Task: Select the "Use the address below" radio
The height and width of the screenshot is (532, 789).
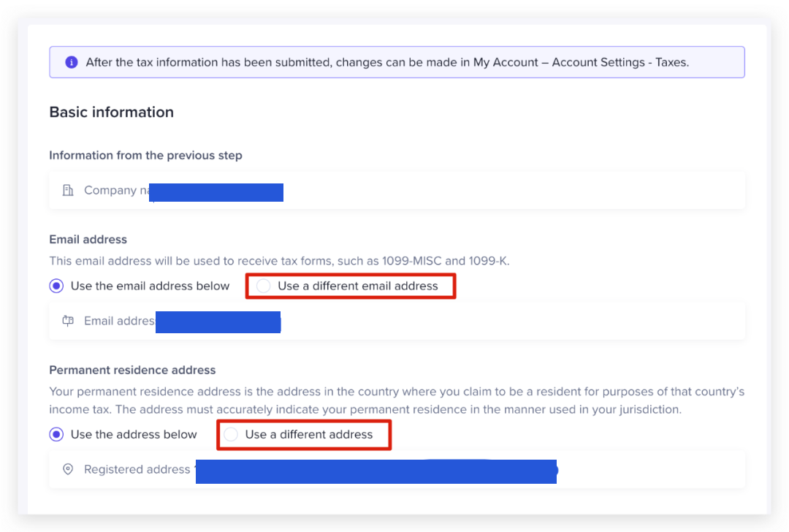Action: click(56, 435)
